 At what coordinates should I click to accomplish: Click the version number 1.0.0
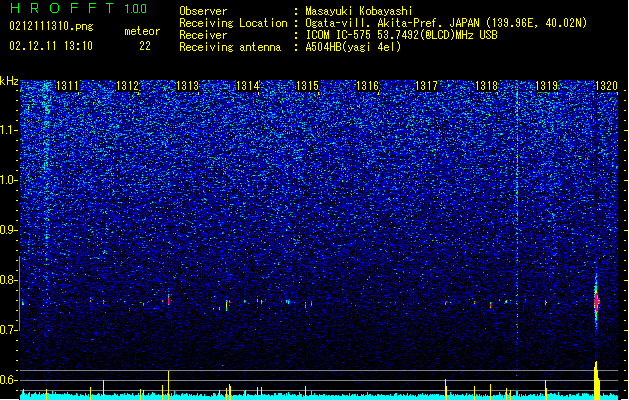pos(136,9)
